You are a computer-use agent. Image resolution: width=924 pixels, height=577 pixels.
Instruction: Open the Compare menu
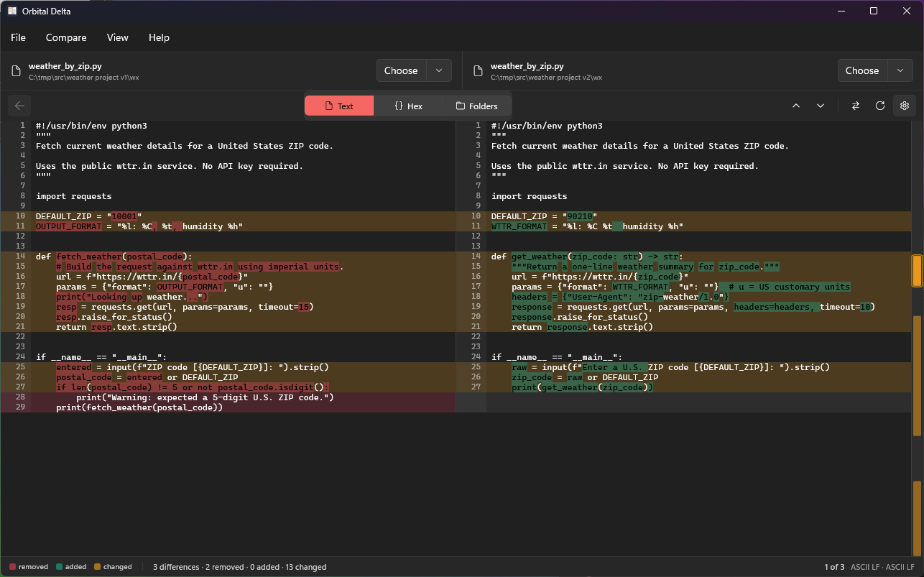coord(66,37)
